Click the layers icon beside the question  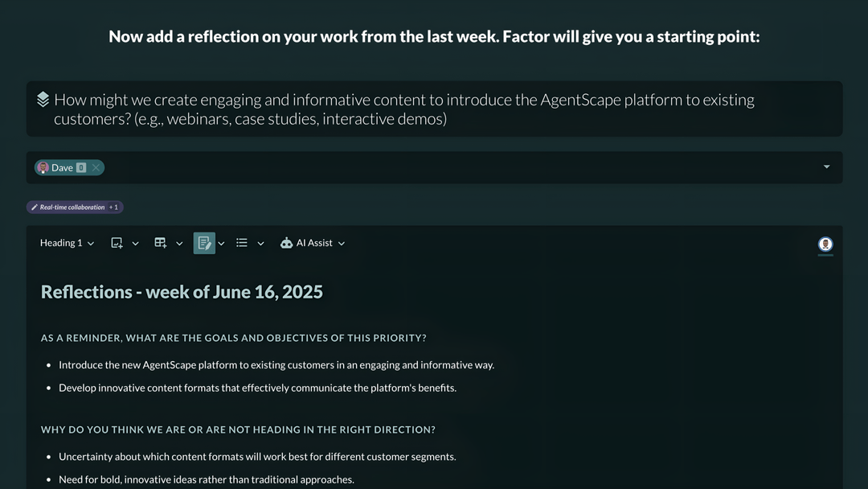pyautogui.click(x=43, y=99)
